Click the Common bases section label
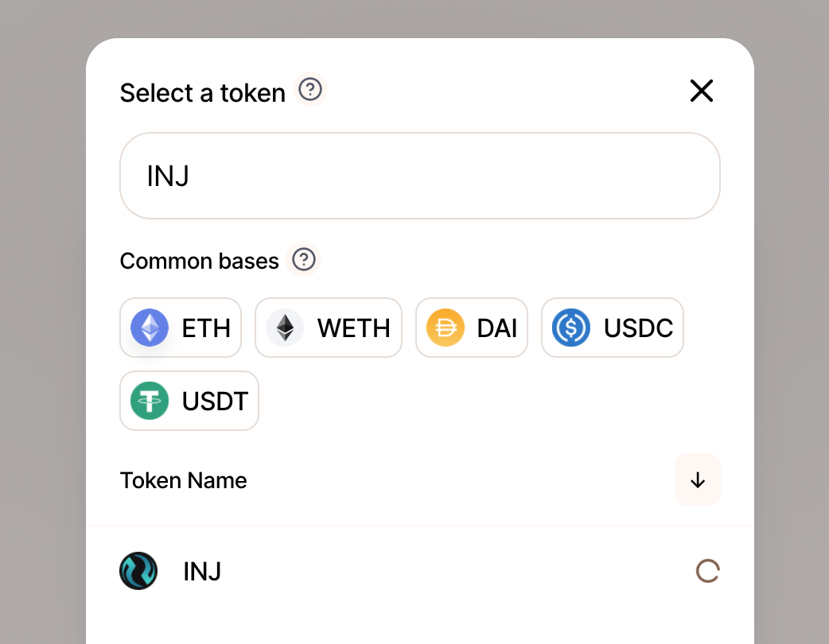This screenshot has width=829, height=644. click(x=200, y=261)
